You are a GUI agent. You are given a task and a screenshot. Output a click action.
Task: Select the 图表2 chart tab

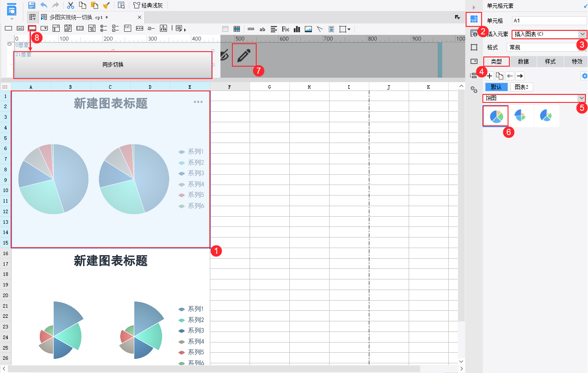click(x=521, y=87)
